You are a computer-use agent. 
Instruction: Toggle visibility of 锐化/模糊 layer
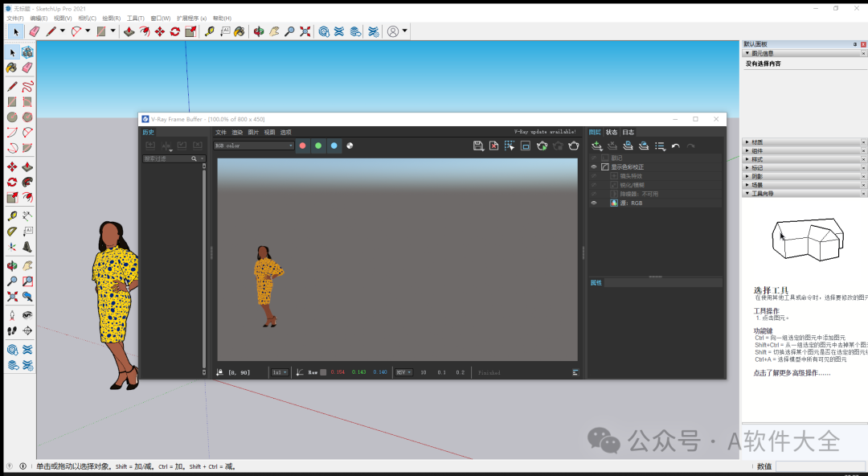pos(594,184)
